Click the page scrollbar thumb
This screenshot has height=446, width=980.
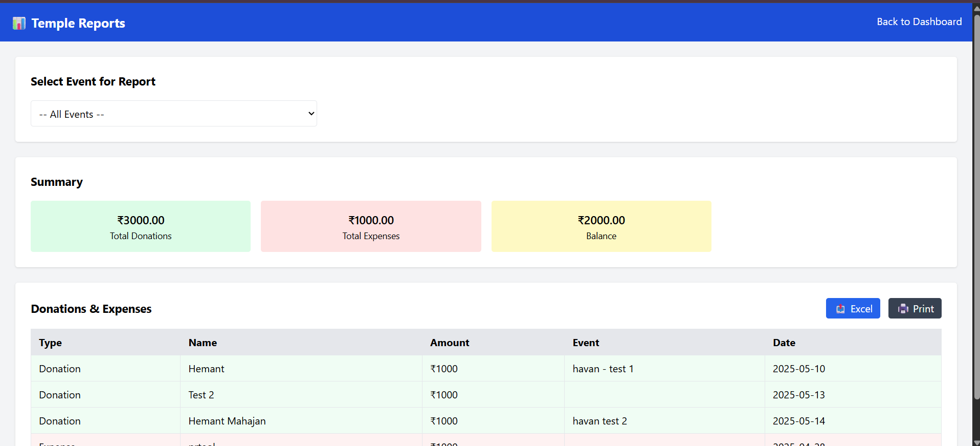[x=976, y=206]
